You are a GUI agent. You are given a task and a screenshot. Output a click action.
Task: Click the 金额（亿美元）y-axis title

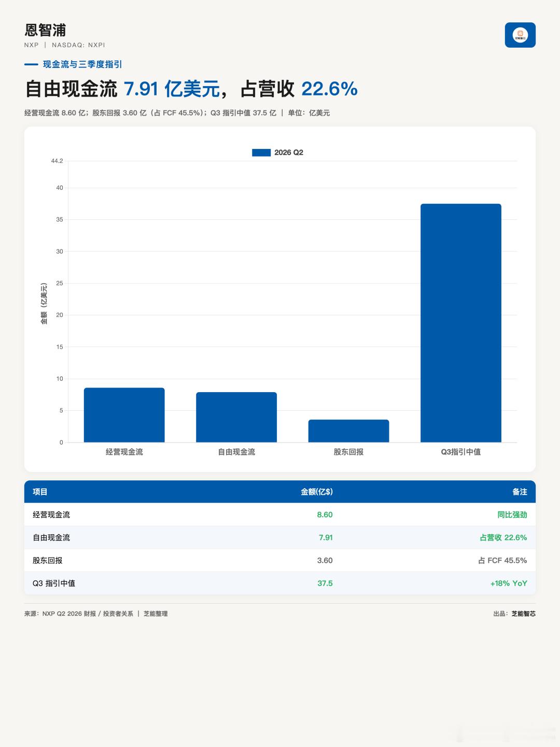point(44,304)
